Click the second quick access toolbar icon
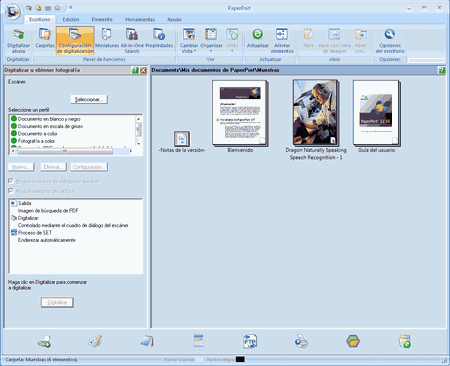Image resolution: width=450 pixels, height=366 pixels. click(x=38, y=8)
